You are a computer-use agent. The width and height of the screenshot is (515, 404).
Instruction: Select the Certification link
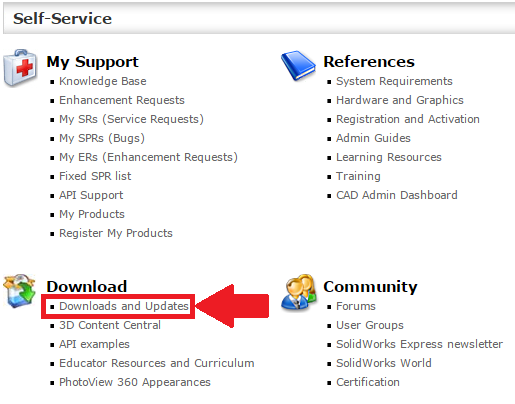[x=368, y=382]
